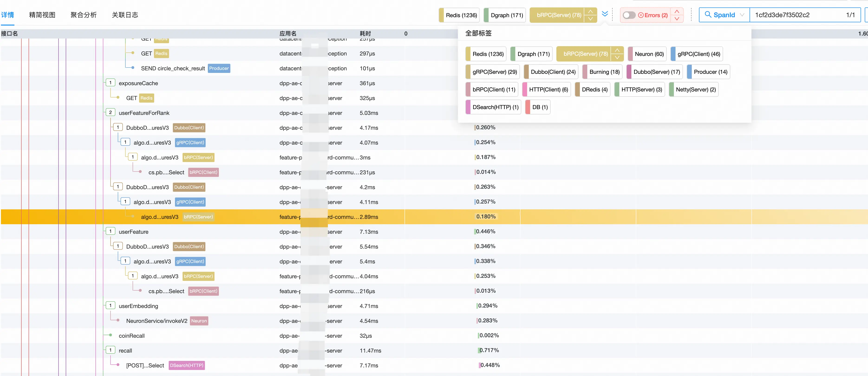Switch to the 精简视图 tab
Viewport: 868px width, 376px height.
(42, 15)
